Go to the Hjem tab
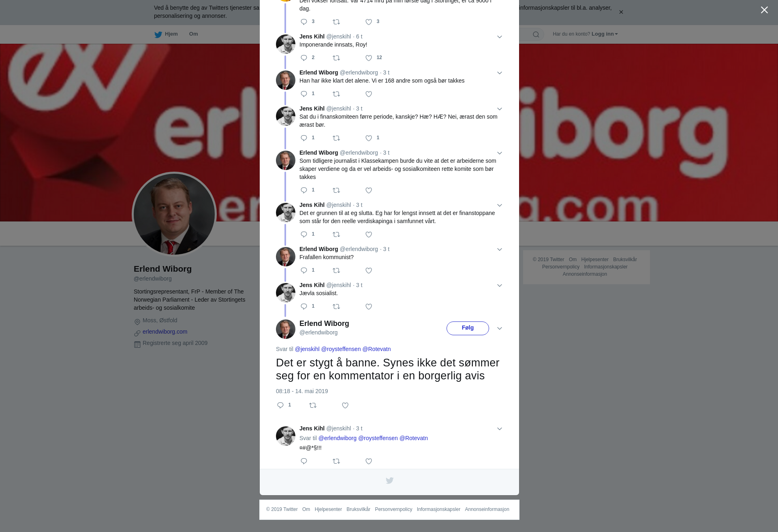 pyautogui.click(x=166, y=34)
